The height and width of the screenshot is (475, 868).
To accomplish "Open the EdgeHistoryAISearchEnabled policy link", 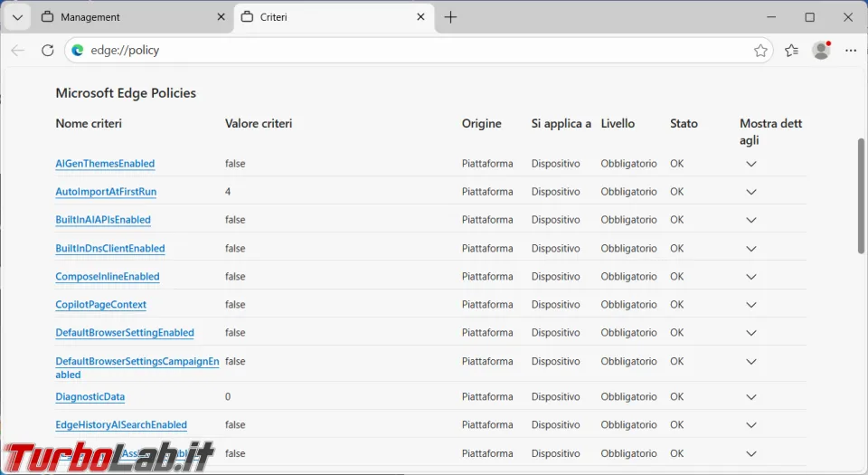I will point(121,425).
